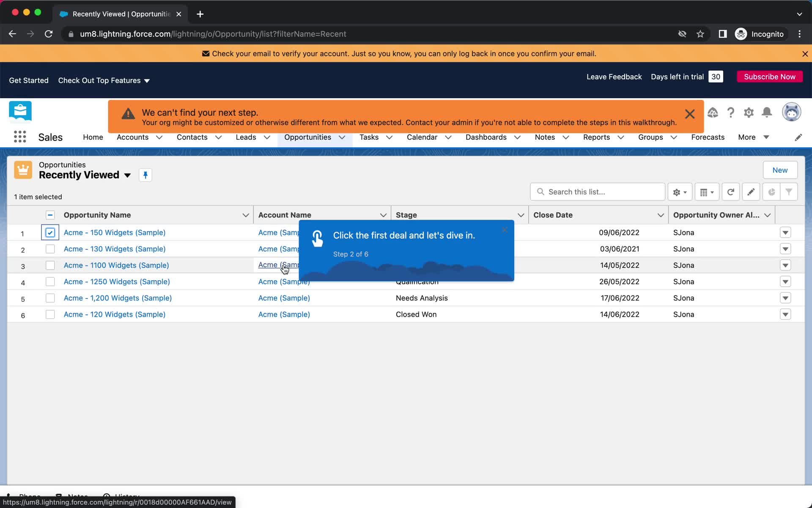Screen dimensions: 812x508
Task: Click the browser address bar URL
Action: (213, 34)
